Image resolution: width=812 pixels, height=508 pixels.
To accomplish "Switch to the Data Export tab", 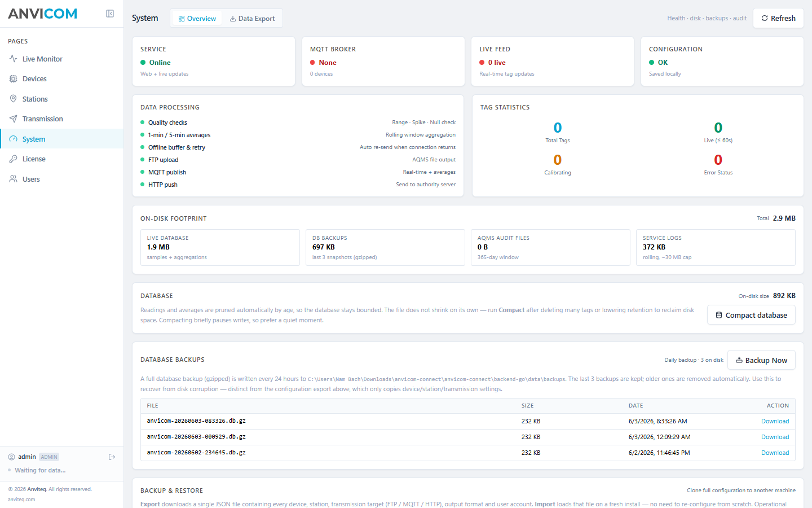I will point(252,19).
